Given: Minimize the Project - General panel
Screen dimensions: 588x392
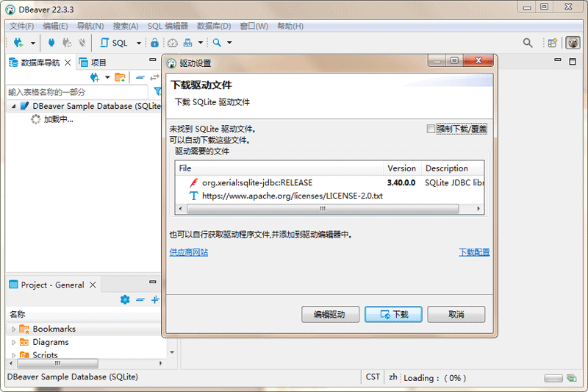Looking at the screenshot, I should pos(153,282).
